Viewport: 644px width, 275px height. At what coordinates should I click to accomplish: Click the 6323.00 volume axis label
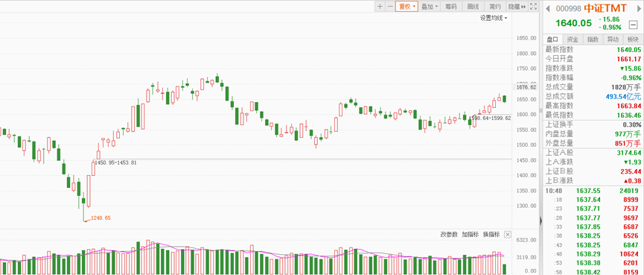pos(526,240)
